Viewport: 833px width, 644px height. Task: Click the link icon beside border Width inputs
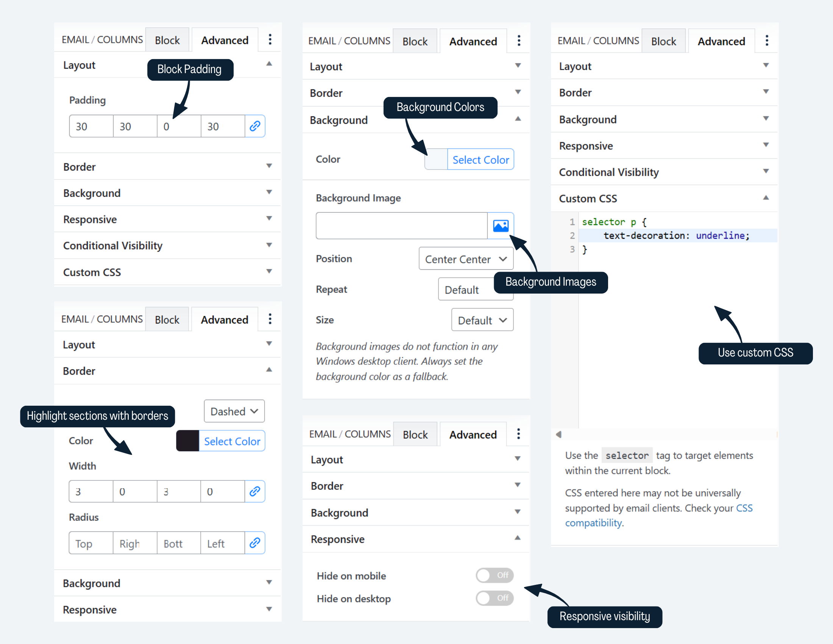click(255, 491)
